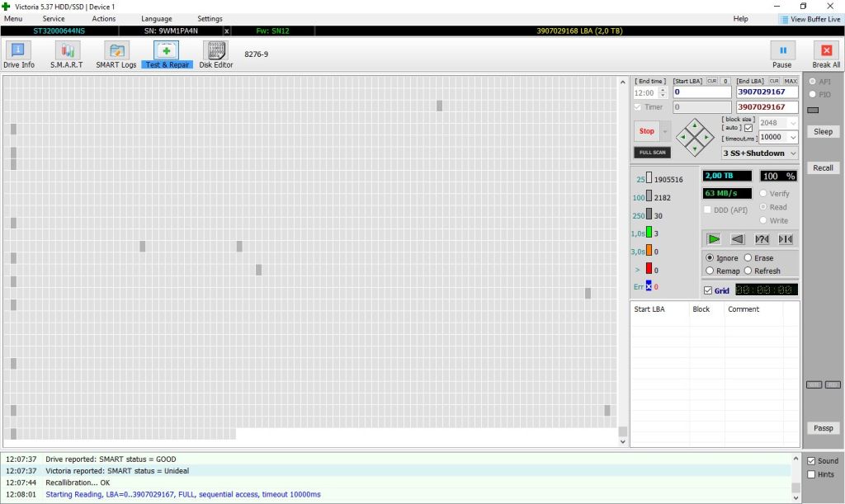
Task: Close the drive tab with X button
Action: click(227, 31)
